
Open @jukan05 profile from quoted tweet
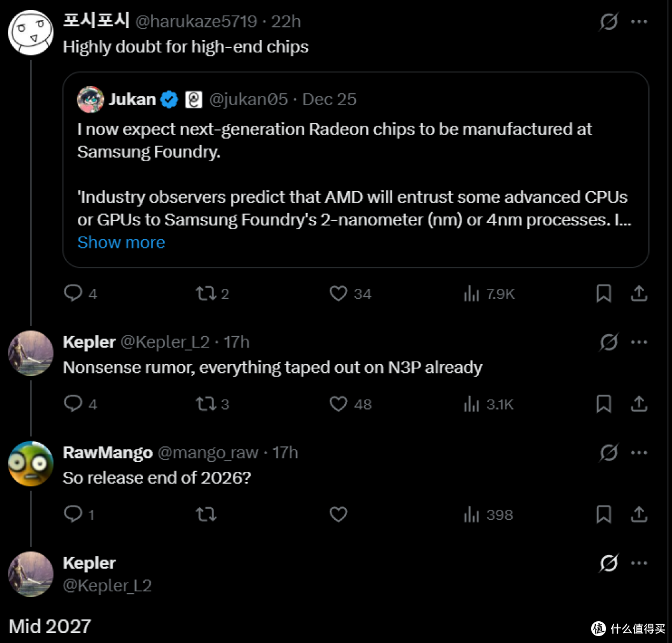[248, 100]
